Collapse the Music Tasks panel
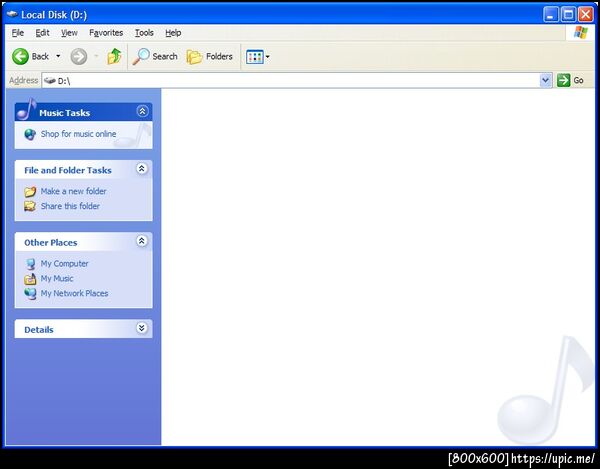Image resolution: width=600 pixels, height=469 pixels. click(x=142, y=111)
